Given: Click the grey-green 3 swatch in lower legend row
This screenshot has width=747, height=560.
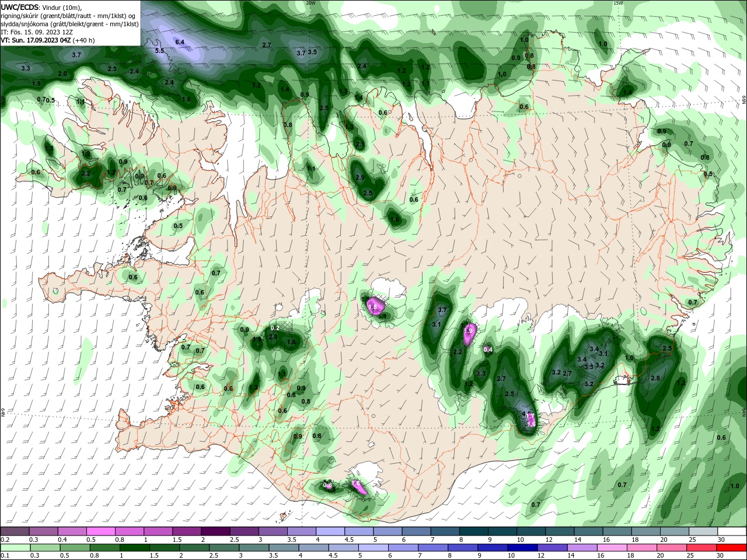Looking at the screenshot, I should point(254,548).
